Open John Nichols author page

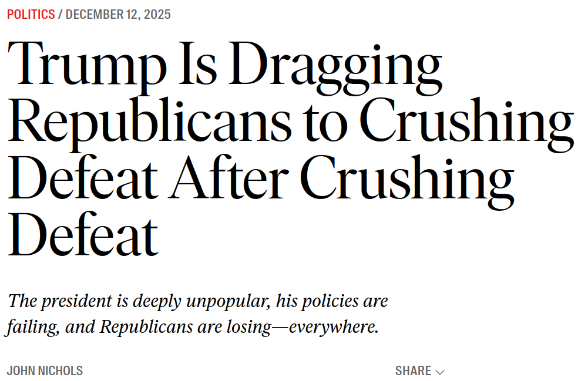[45, 371]
